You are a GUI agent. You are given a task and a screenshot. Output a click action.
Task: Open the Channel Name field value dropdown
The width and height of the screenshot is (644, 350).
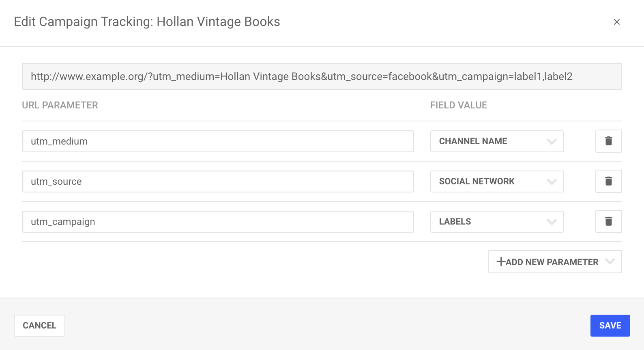pyautogui.click(x=497, y=141)
